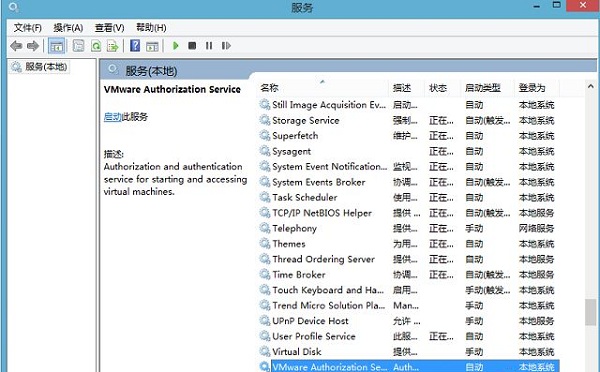Click Auth... description of VMware row
The height and width of the screenshot is (372, 600).
[x=406, y=367]
